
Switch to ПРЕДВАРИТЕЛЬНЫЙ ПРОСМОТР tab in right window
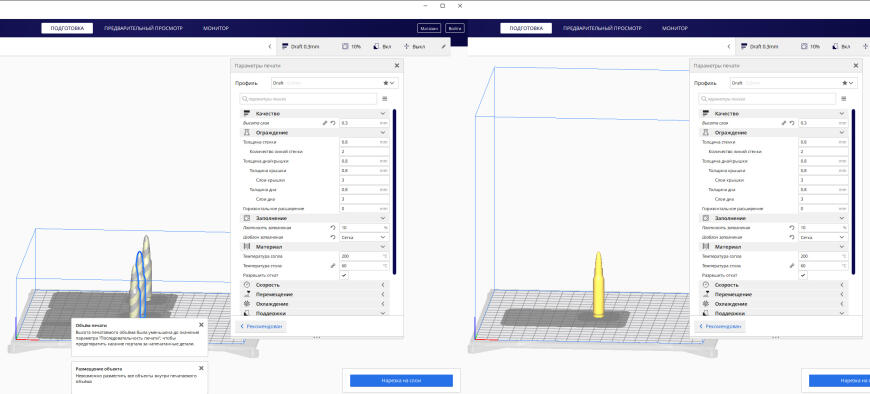click(603, 28)
